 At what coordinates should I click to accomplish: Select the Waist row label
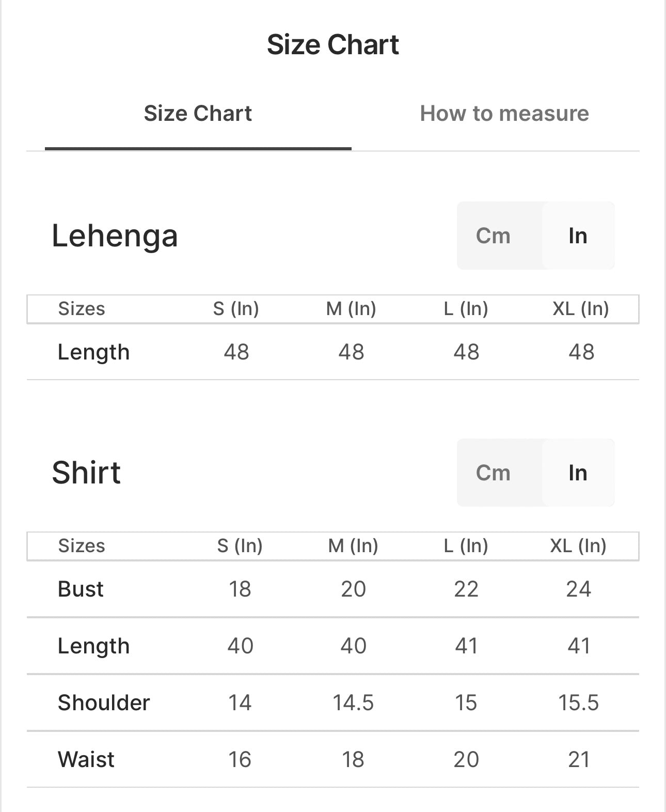(x=86, y=760)
